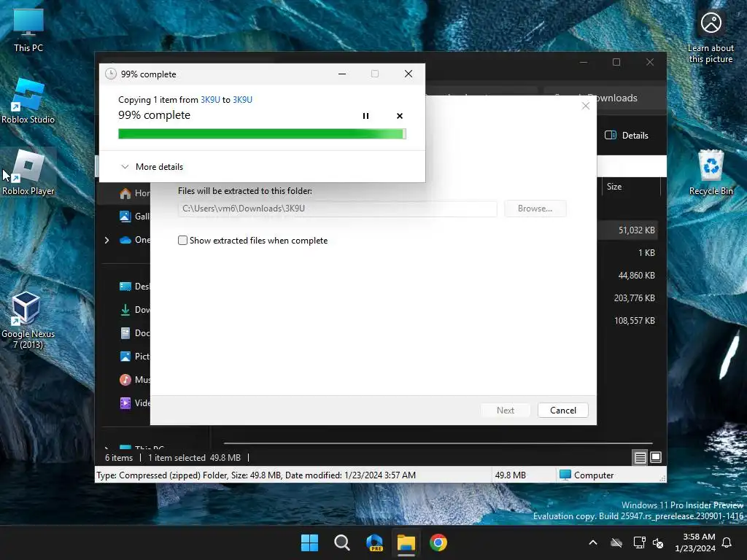The width and height of the screenshot is (747, 560).
Task: Select the 108,557 KB file row
Action: pos(629,321)
